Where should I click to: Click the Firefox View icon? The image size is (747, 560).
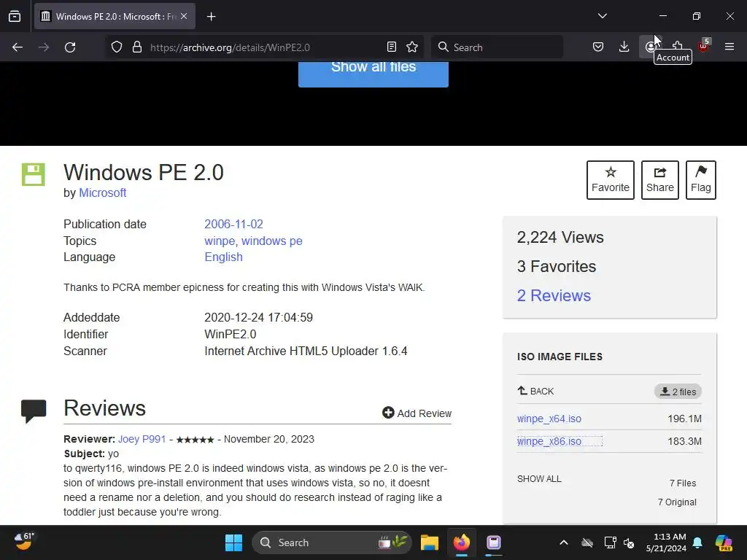[x=15, y=16]
